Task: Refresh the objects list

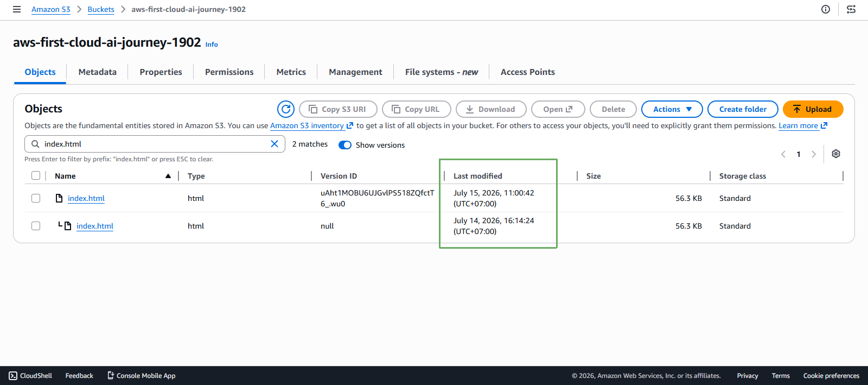Action: click(286, 109)
